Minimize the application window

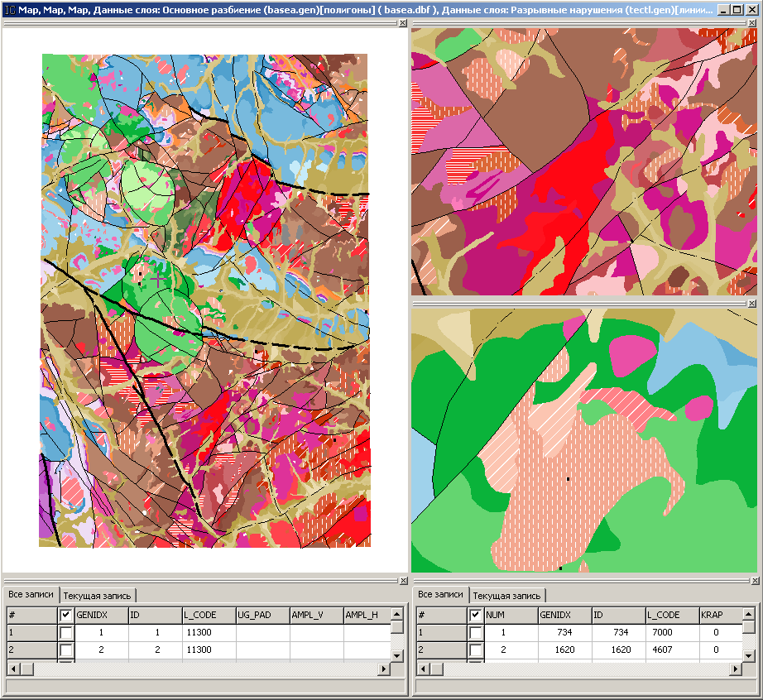(x=724, y=10)
